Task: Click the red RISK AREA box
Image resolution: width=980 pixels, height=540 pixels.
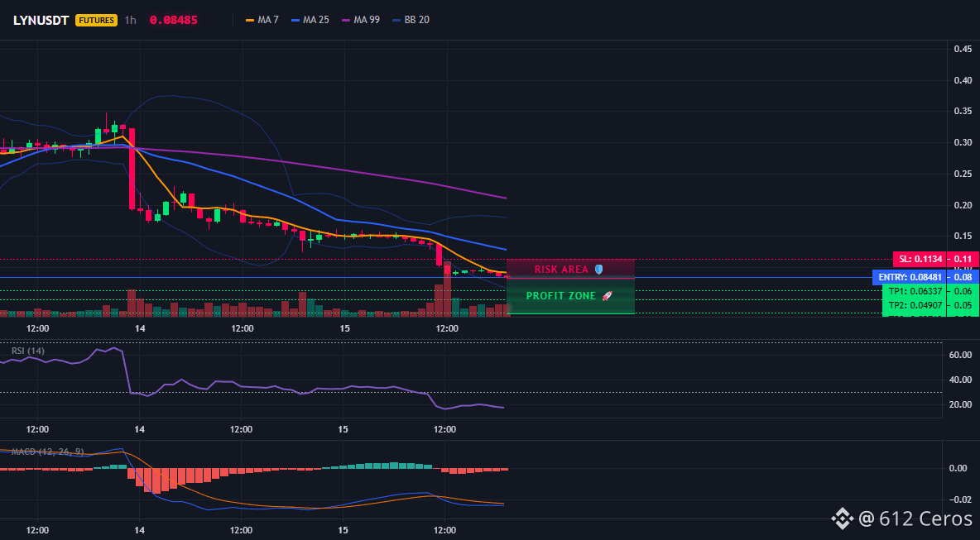Action: pos(570,269)
